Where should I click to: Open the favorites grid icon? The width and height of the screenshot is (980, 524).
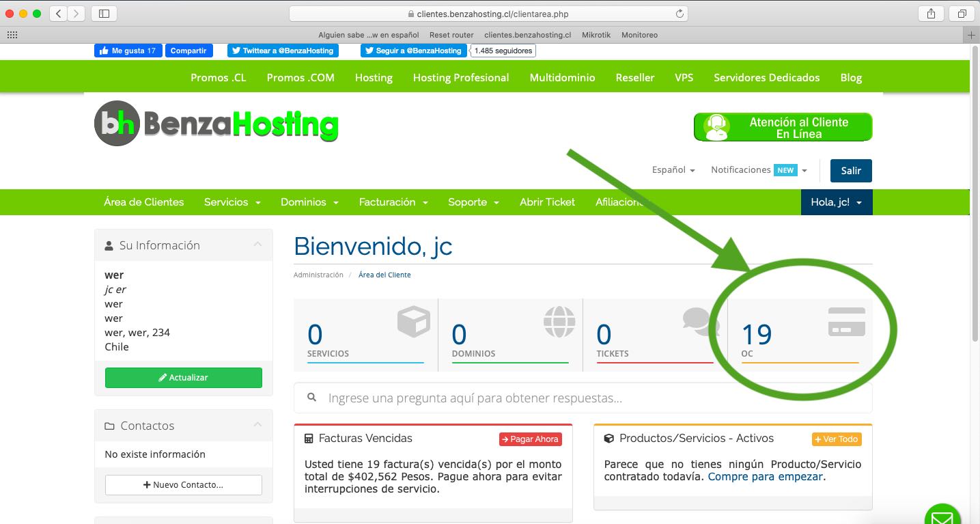point(12,34)
